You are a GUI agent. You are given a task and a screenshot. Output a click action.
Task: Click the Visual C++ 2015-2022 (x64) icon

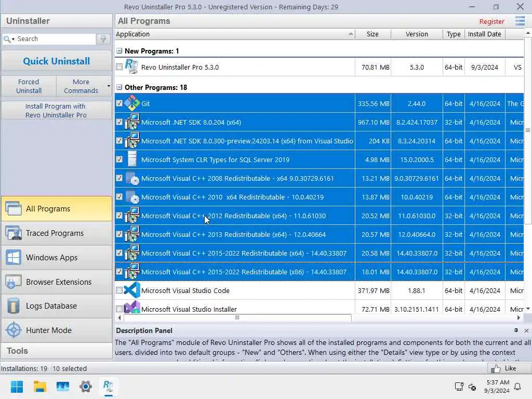[x=131, y=252]
